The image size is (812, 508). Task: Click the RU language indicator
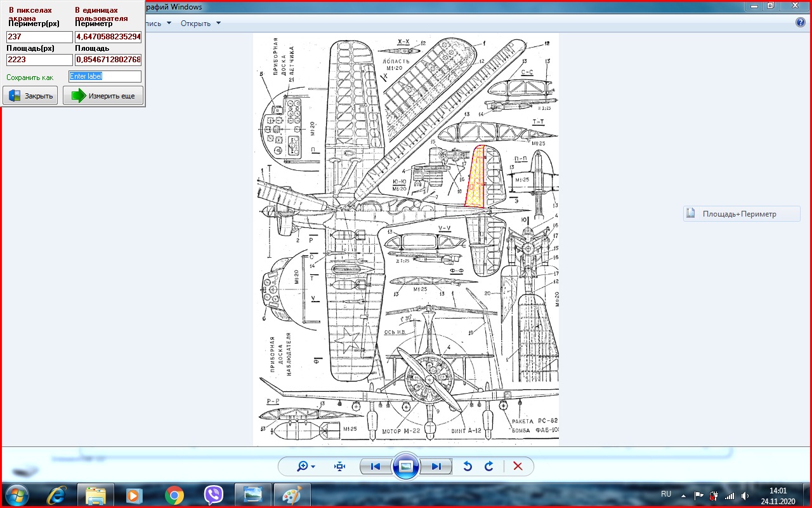tap(666, 494)
